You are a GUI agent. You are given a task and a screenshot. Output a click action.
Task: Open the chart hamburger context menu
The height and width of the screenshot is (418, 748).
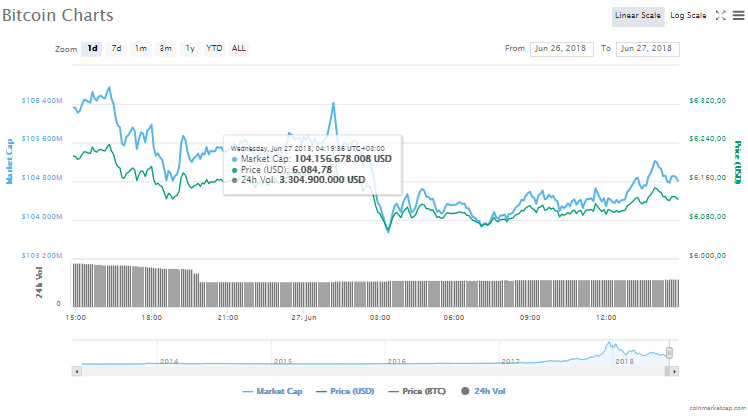(x=738, y=15)
